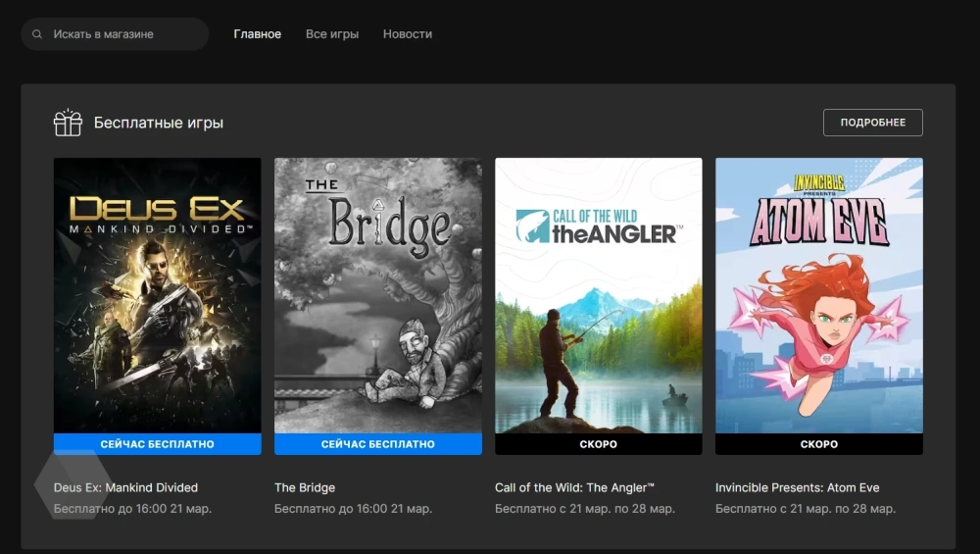Click the Atom Eve cover artwork

(818, 294)
